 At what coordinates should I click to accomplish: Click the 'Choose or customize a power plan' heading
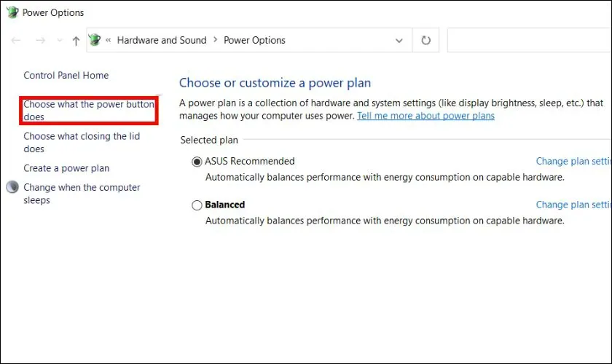click(275, 83)
